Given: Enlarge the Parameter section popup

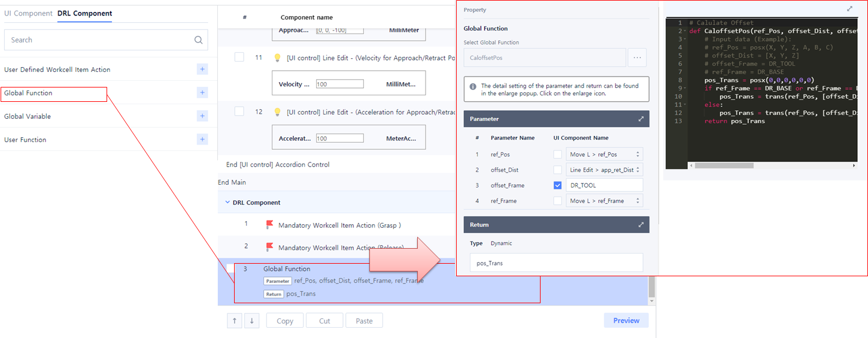Looking at the screenshot, I should click(641, 119).
